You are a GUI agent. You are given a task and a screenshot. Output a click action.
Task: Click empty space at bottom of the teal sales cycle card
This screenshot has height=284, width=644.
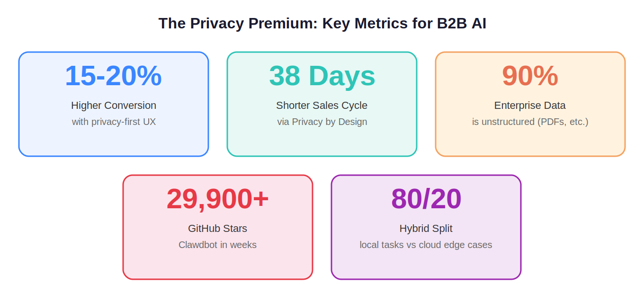click(x=322, y=141)
